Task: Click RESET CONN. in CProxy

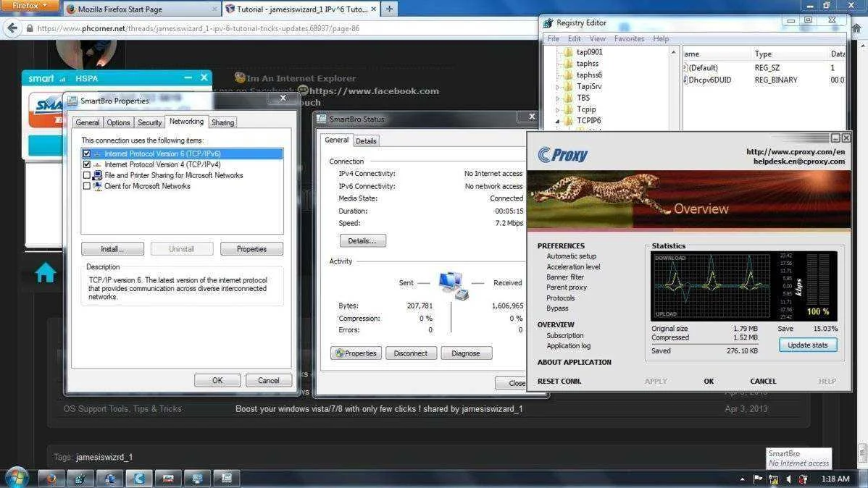Action: click(559, 382)
